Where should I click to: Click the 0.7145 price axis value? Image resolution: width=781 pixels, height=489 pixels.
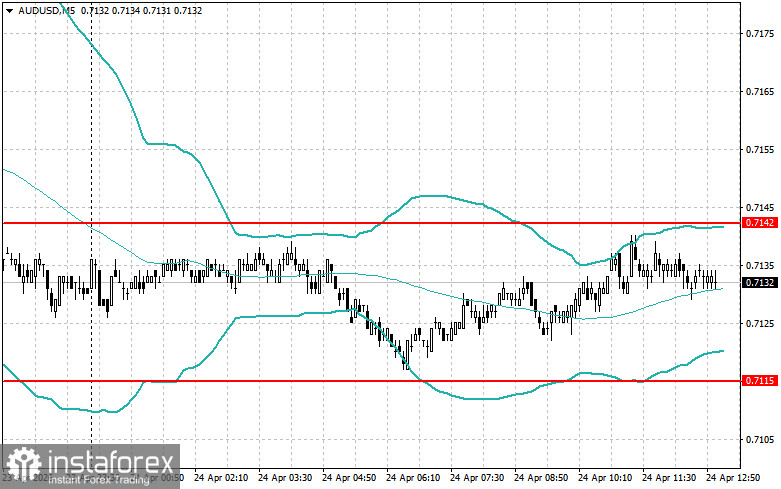760,207
